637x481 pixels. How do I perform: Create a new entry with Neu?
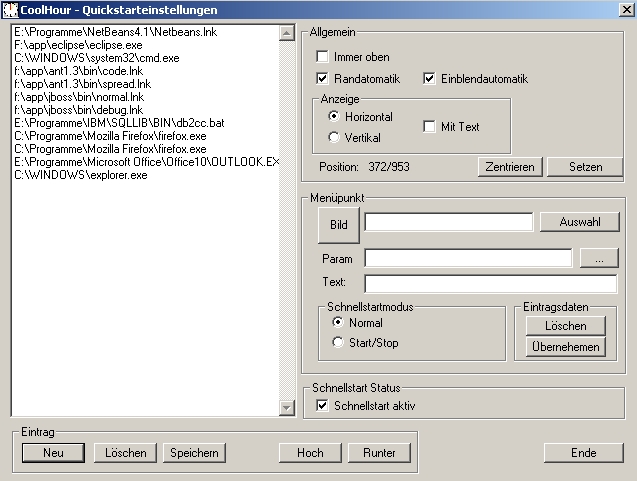[53, 453]
